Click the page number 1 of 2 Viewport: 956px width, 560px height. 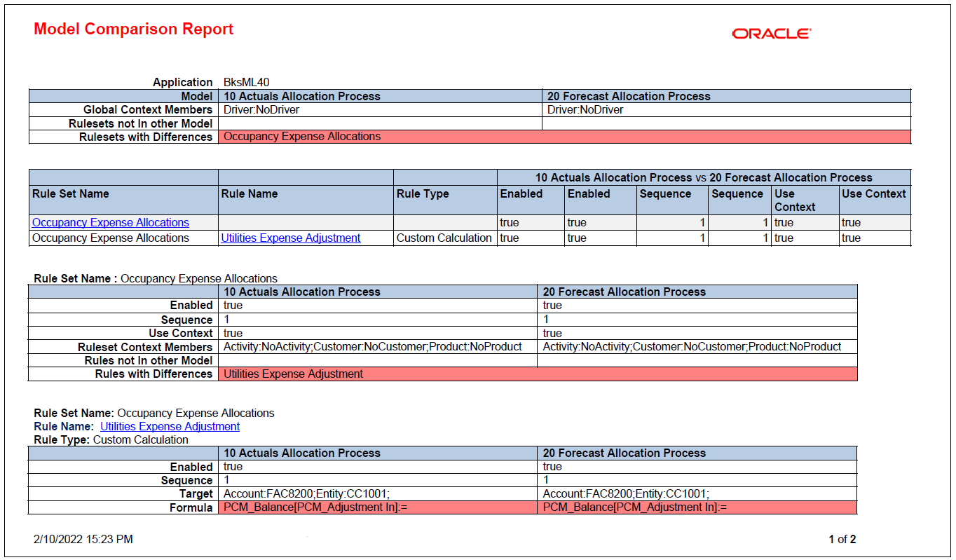(x=842, y=540)
